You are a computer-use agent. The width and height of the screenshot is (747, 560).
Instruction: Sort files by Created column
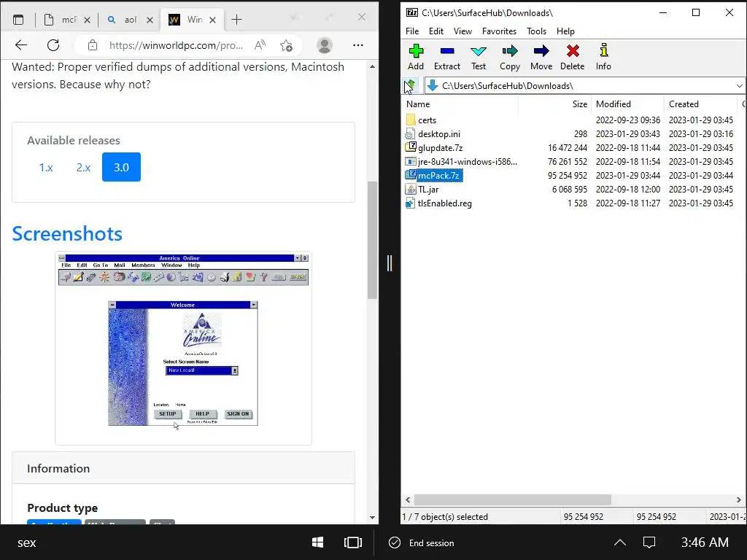(x=700, y=104)
